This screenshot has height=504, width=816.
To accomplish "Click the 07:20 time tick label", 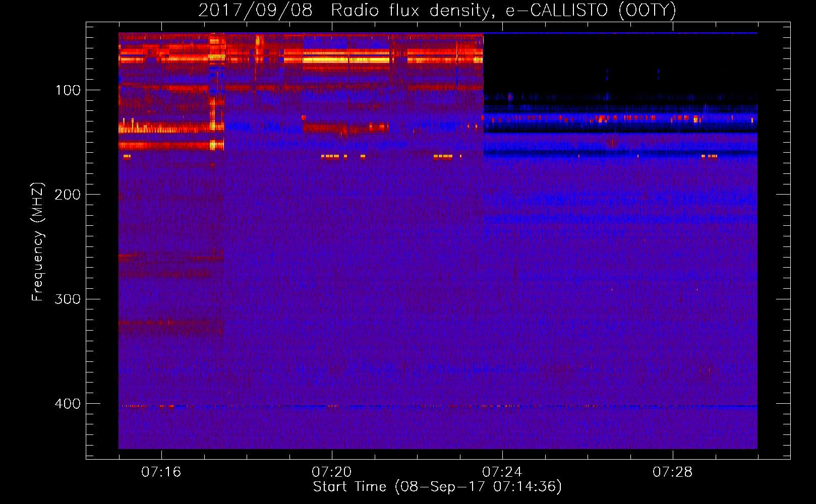I will (x=332, y=472).
